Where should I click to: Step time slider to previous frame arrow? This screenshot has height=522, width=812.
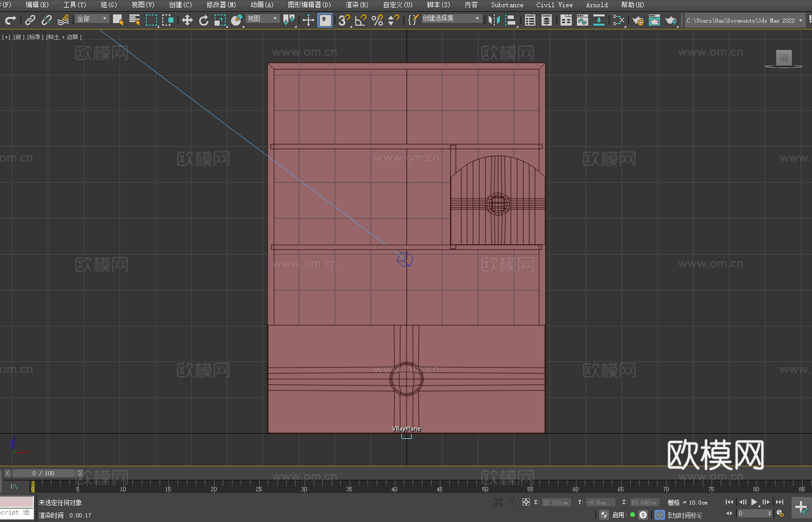click(7, 473)
